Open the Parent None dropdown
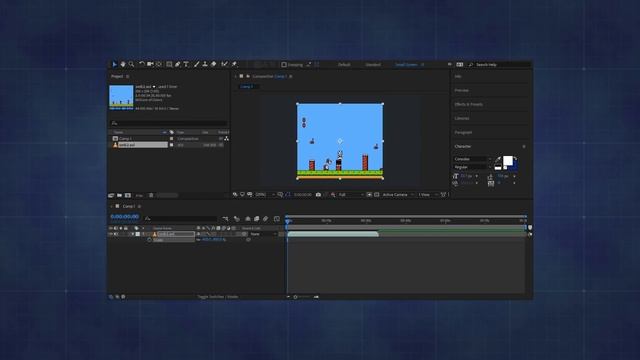 point(262,234)
